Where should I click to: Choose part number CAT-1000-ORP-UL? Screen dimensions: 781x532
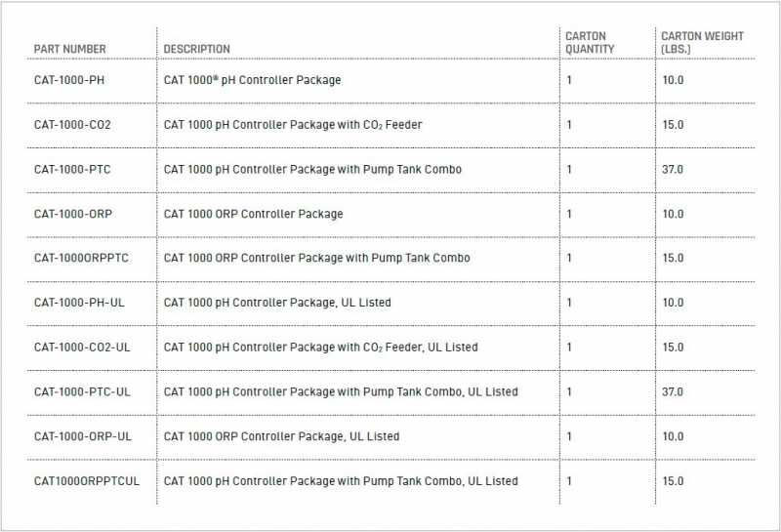(x=82, y=436)
